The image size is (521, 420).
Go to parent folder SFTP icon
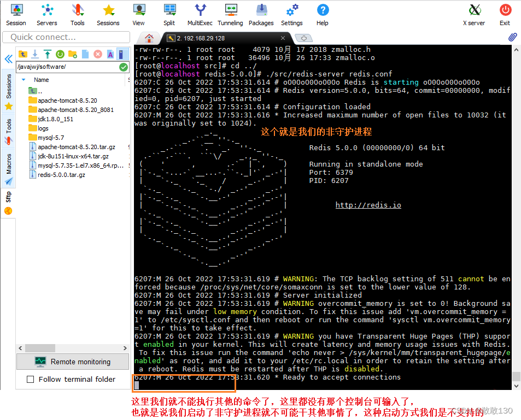click(x=23, y=54)
